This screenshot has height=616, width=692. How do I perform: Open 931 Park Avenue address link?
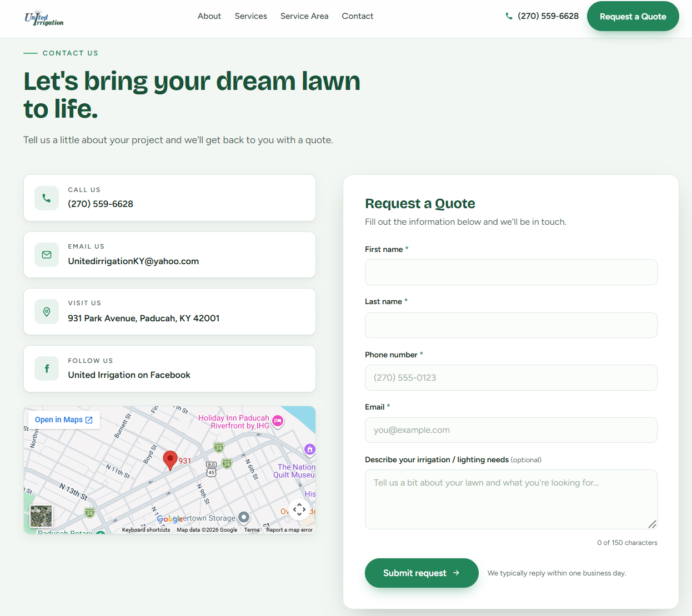click(144, 318)
